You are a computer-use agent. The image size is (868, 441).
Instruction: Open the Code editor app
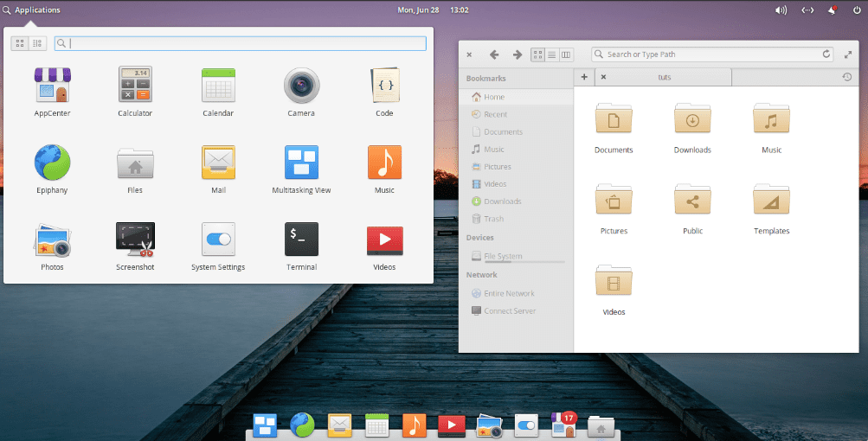pos(384,92)
